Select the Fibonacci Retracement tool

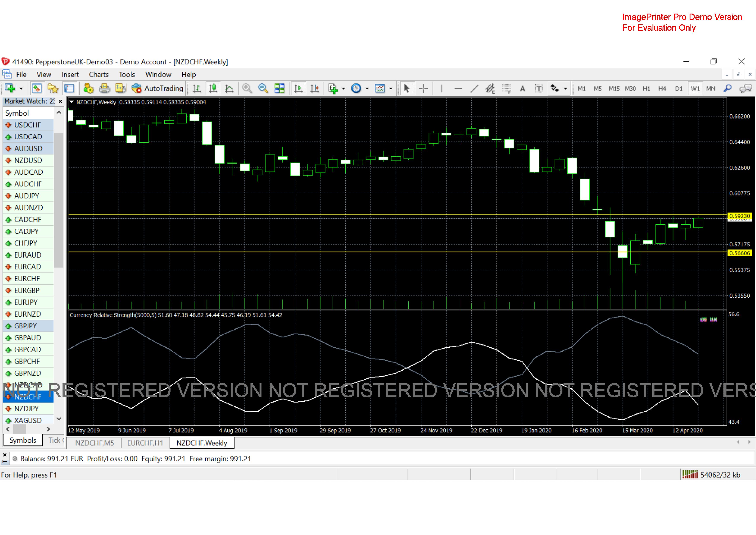506,88
